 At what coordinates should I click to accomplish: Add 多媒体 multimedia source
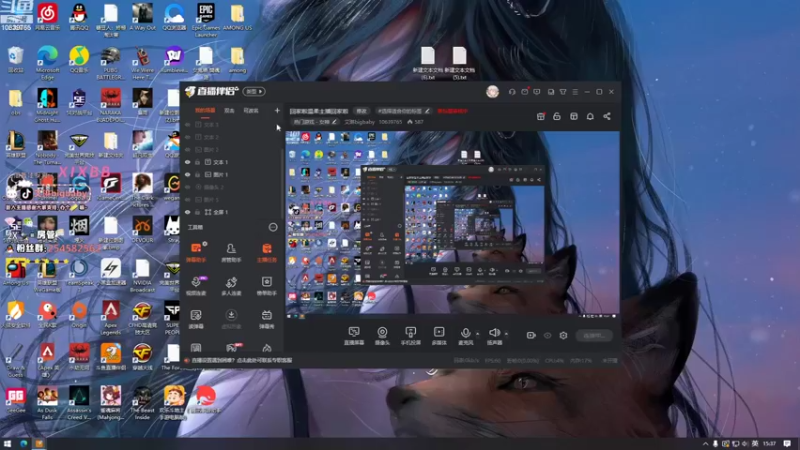point(439,336)
